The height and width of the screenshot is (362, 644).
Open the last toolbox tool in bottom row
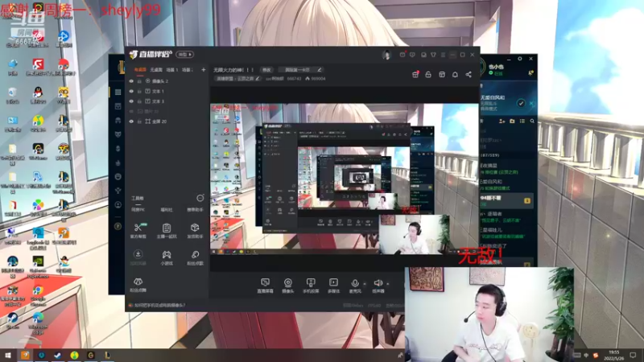[x=138, y=285]
